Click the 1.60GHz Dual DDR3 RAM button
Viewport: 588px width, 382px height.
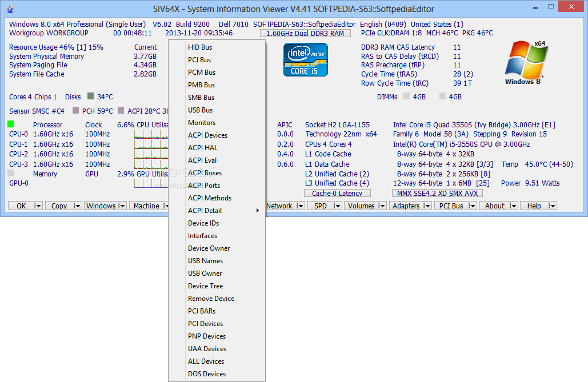[305, 33]
